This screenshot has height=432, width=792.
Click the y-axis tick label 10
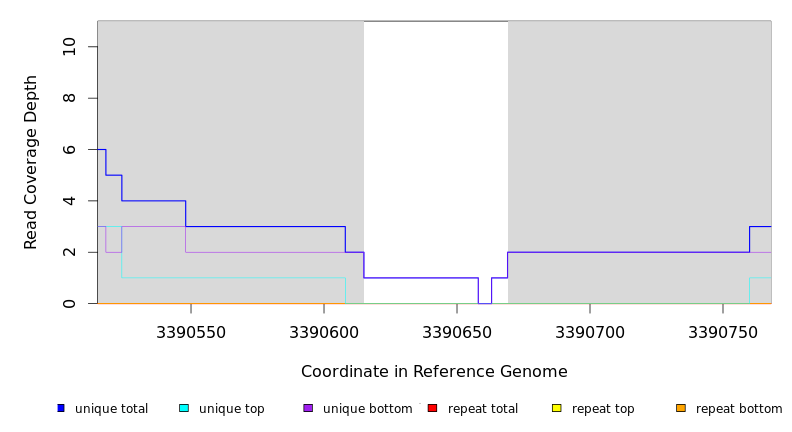click(68, 47)
